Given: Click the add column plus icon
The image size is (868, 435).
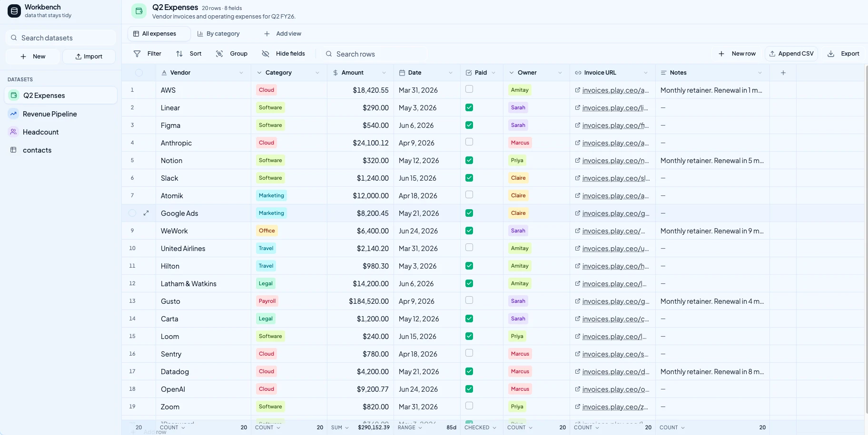Looking at the screenshot, I should pyautogui.click(x=783, y=73).
